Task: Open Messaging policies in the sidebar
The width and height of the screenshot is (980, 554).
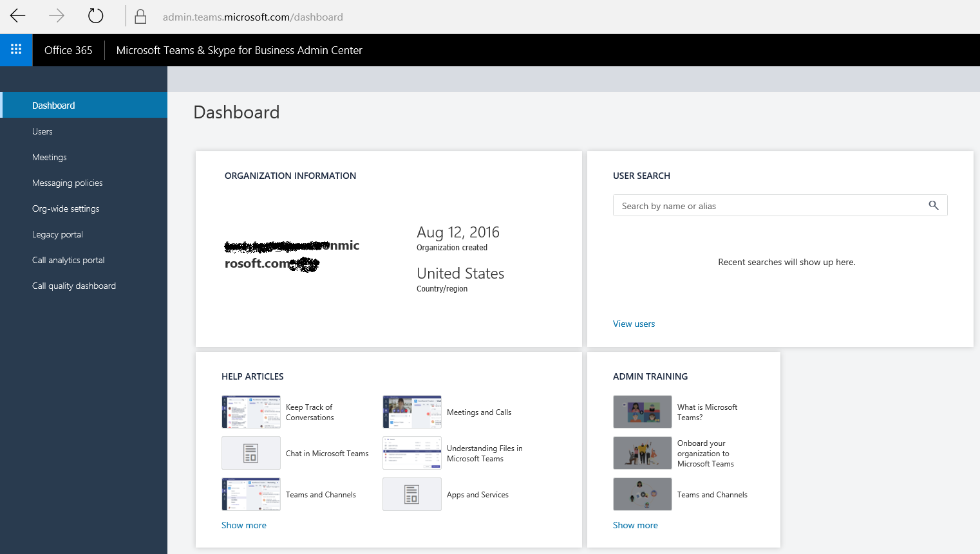Action: tap(84, 183)
